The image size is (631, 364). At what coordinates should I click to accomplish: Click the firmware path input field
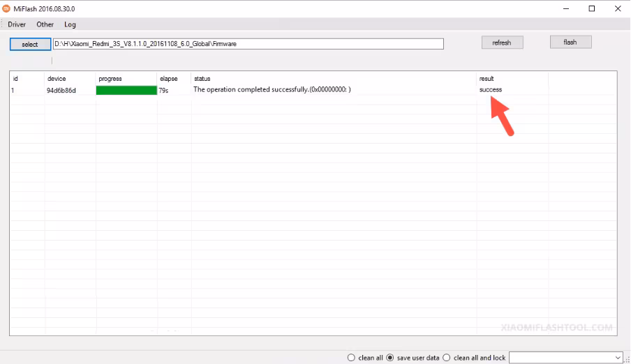click(x=248, y=44)
